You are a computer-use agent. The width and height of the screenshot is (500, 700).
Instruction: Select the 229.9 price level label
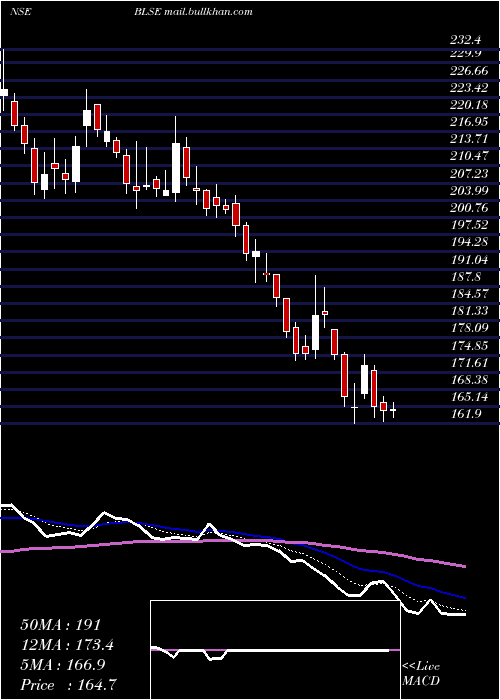click(x=465, y=54)
